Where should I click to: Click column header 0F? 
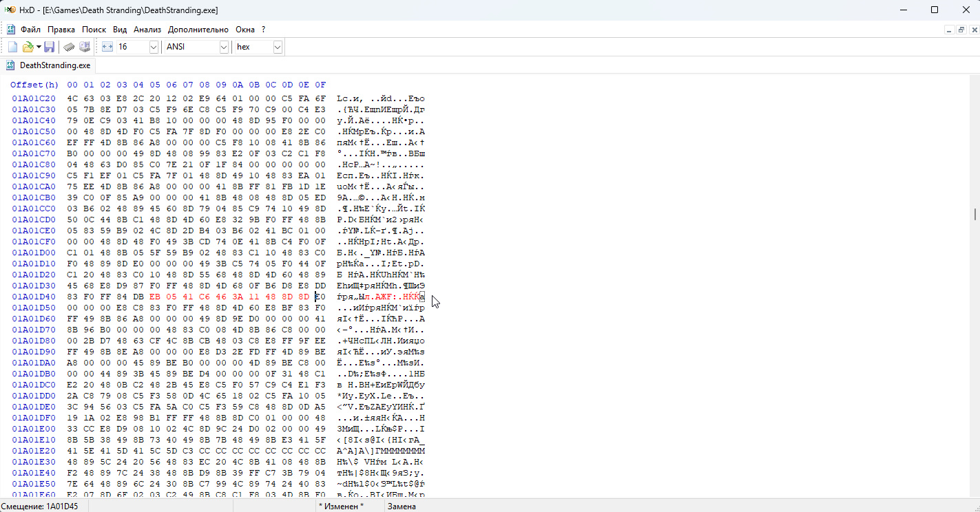point(320,85)
